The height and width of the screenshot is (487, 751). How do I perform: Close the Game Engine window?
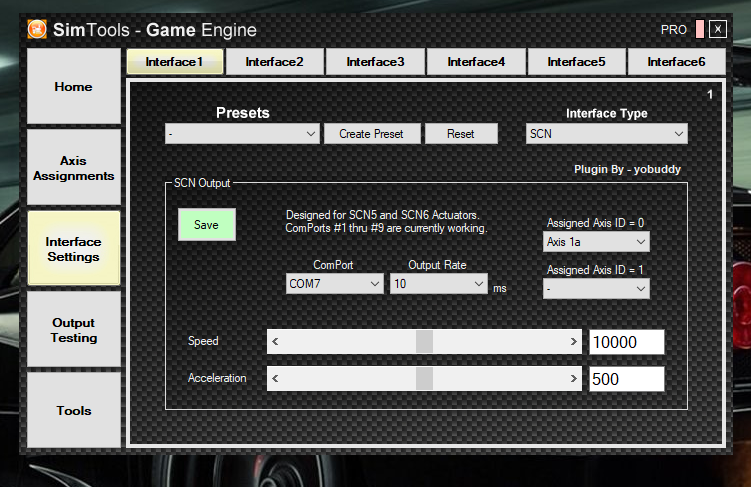717,29
